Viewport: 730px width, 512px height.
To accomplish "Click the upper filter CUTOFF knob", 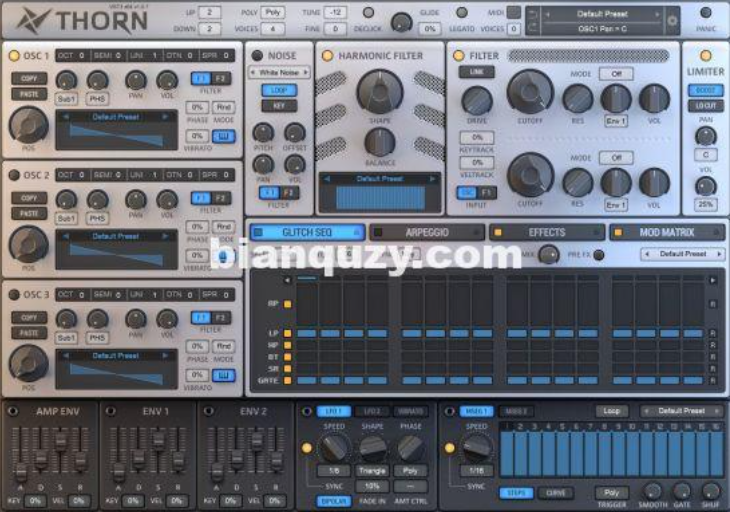I will [x=530, y=92].
